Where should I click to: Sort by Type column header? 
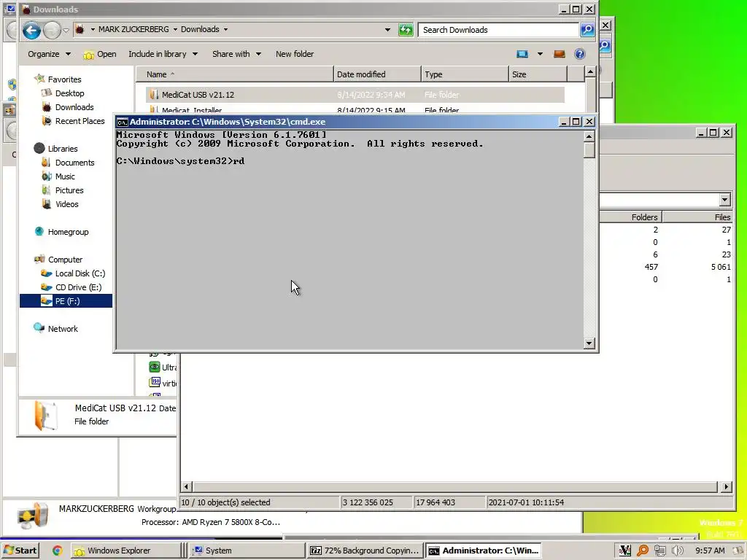(465, 74)
